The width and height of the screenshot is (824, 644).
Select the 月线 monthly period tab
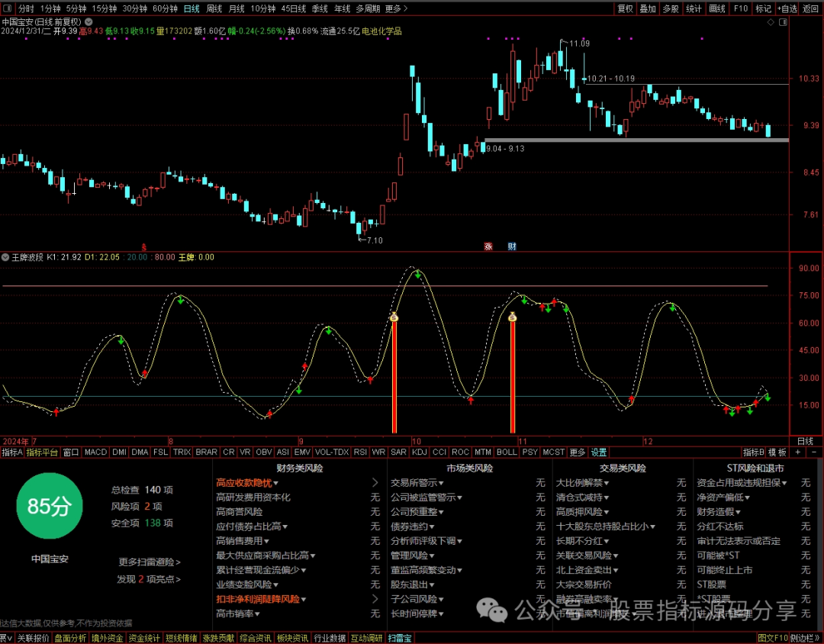click(x=237, y=8)
